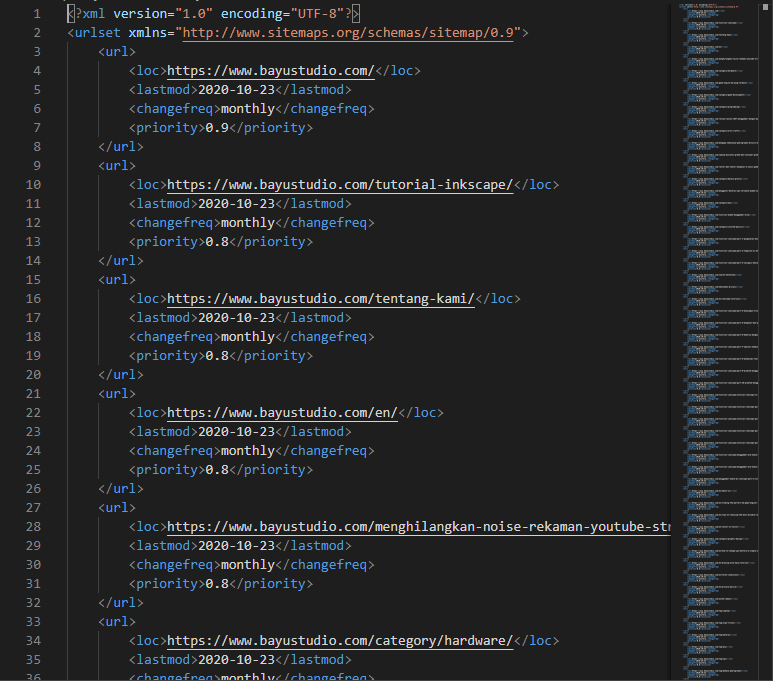Click the date 2020-10-23 on line 29
The height and width of the screenshot is (681, 773).
coord(237,545)
